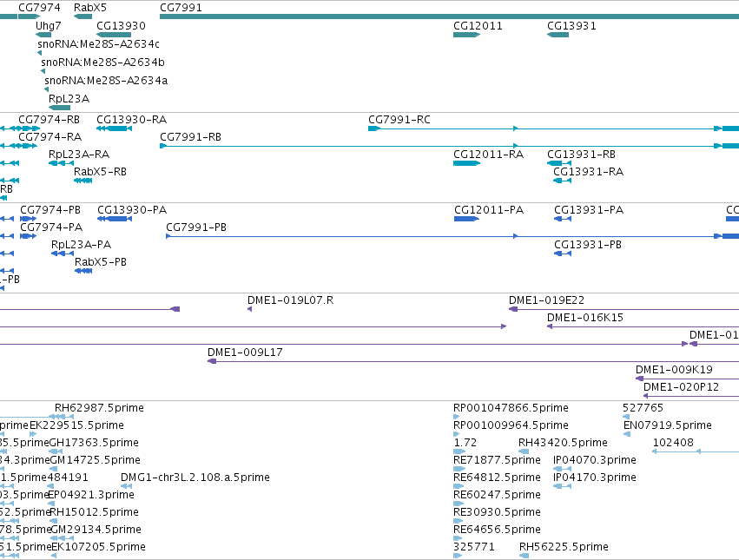This screenshot has width=739, height=560.
Task: Click EST EN07919.5prime
Action: (x=668, y=425)
